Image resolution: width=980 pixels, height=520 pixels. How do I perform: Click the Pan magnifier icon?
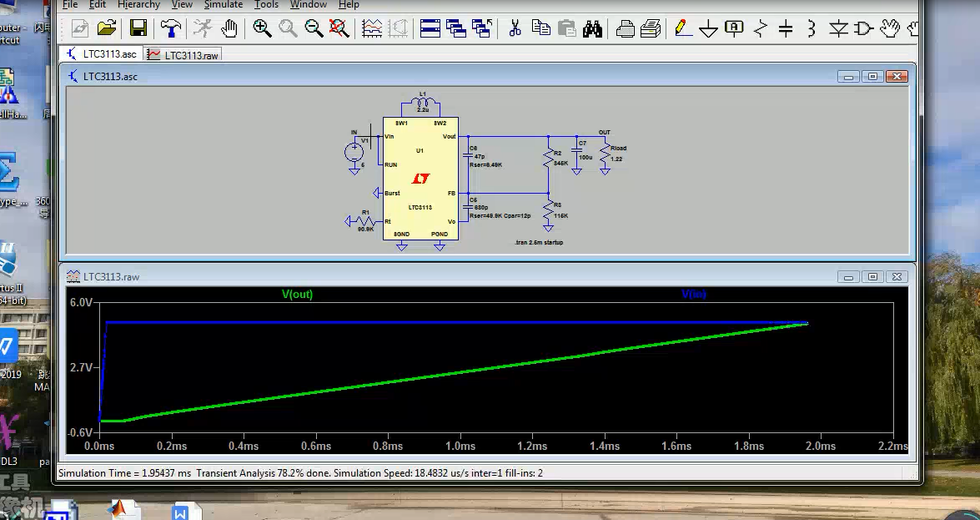click(288, 28)
